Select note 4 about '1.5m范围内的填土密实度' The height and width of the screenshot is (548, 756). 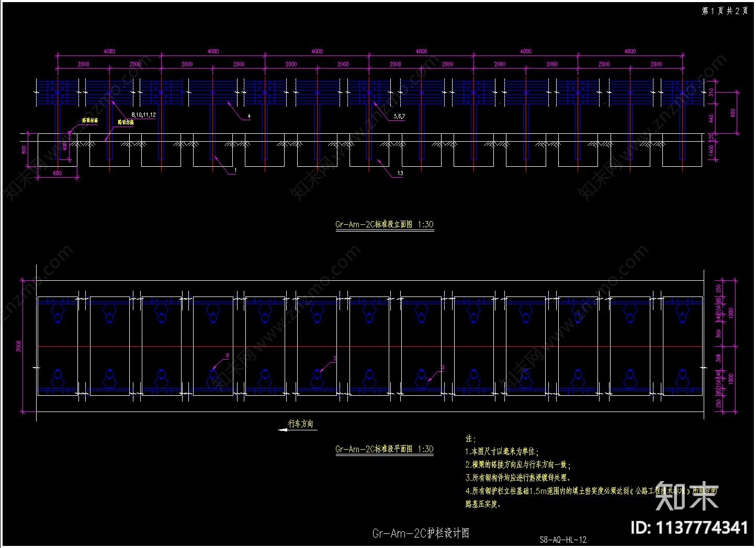point(591,497)
